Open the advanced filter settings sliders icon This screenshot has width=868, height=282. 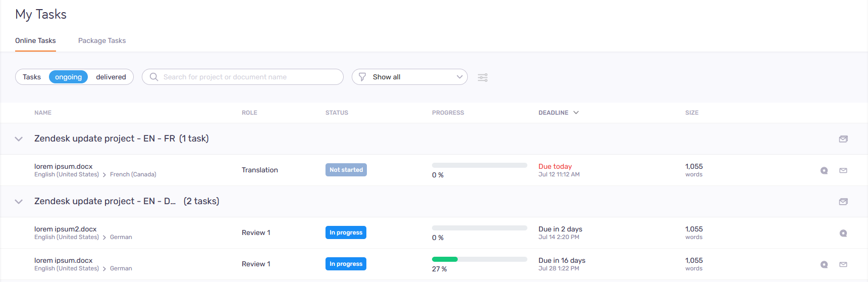point(482,77)
